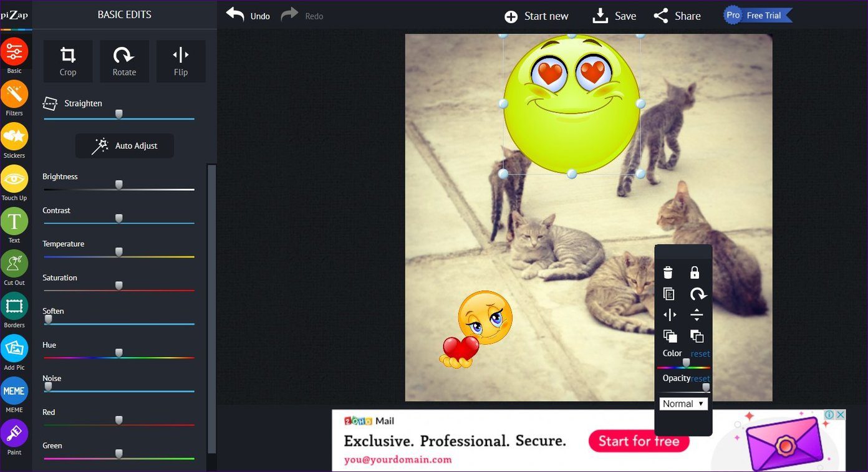Click the Auto Adjust button
868x472 pixels.
coord(125,146)
